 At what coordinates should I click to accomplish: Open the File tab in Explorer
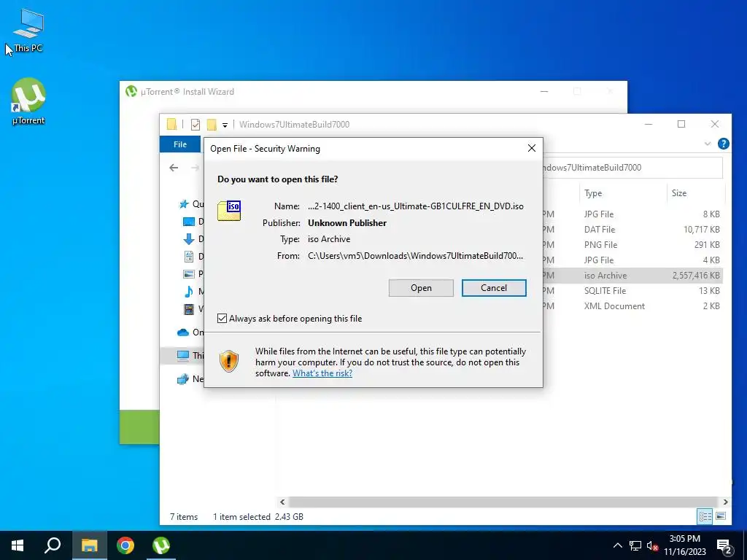click(x=180, y=144)
